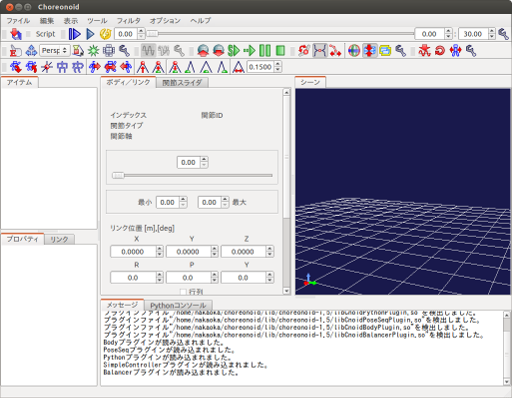
Task: Select the メッセージ tab
Action: point(122,305)
